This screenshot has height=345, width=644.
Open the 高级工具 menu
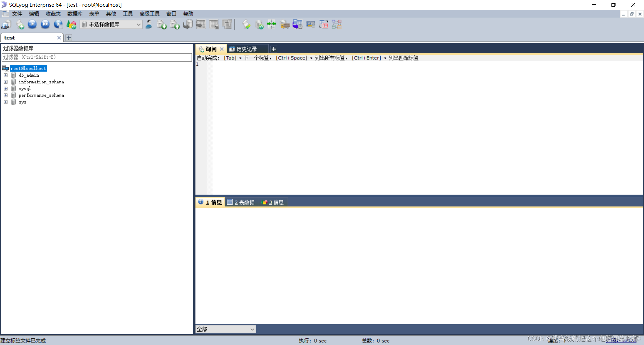tap(150, 14)
